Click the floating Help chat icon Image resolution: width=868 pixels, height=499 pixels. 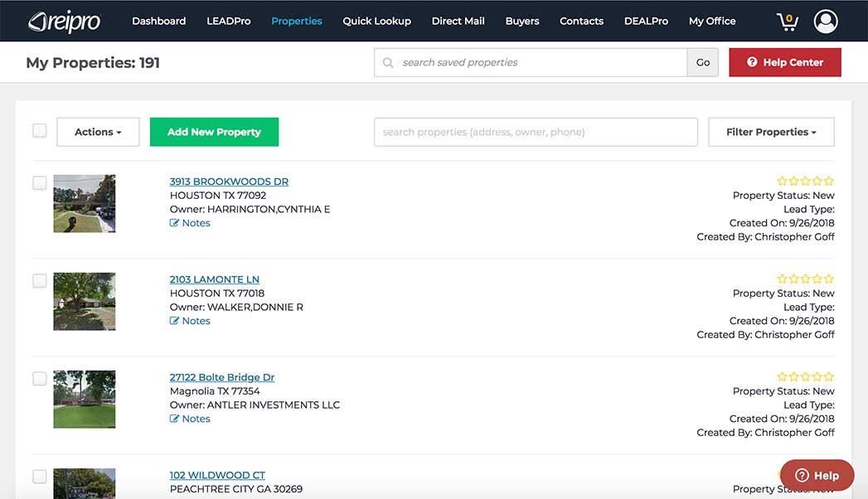pos(816,475)
